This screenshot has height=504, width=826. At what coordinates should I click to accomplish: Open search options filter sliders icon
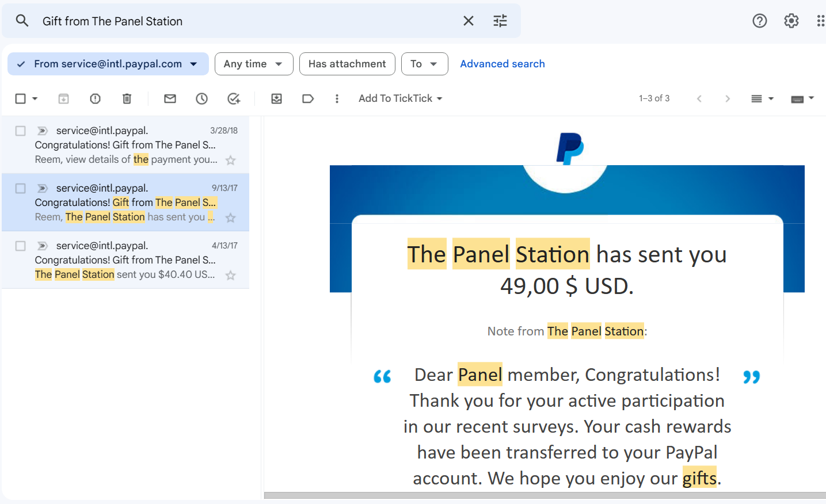500,21
